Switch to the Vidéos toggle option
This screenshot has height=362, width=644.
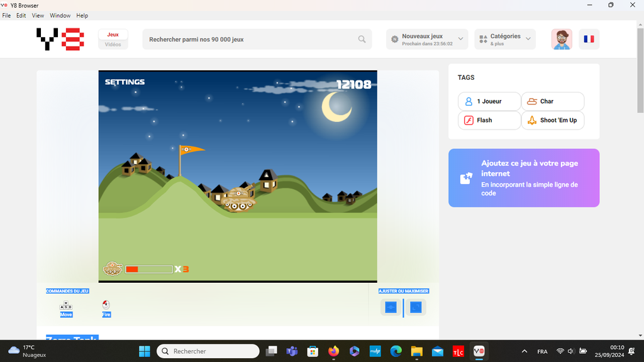[113, 45]
